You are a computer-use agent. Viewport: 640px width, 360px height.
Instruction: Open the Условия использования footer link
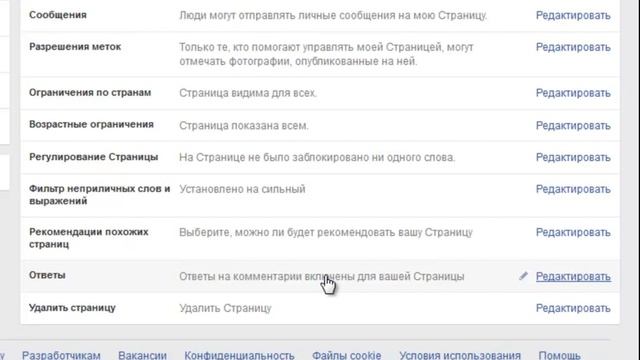tap(460, 355)
